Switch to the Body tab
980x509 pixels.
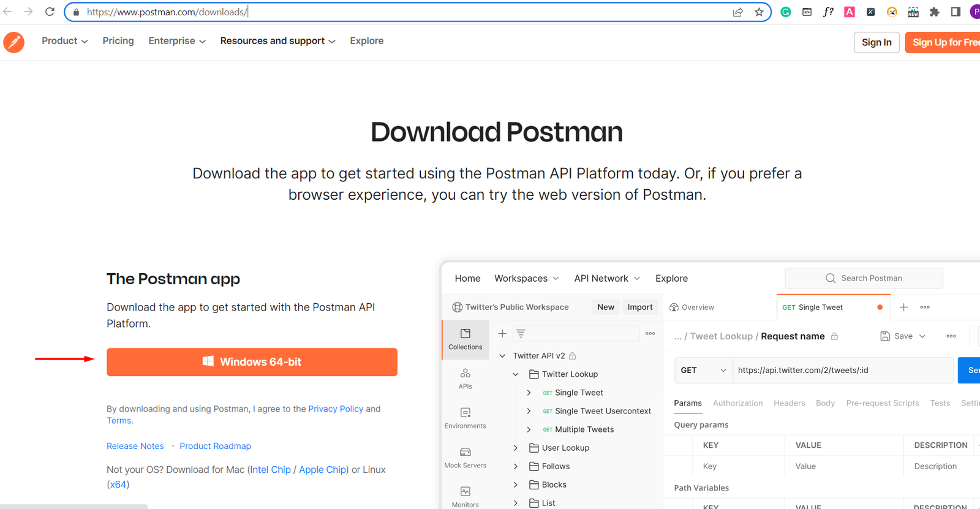click(825, 403)
